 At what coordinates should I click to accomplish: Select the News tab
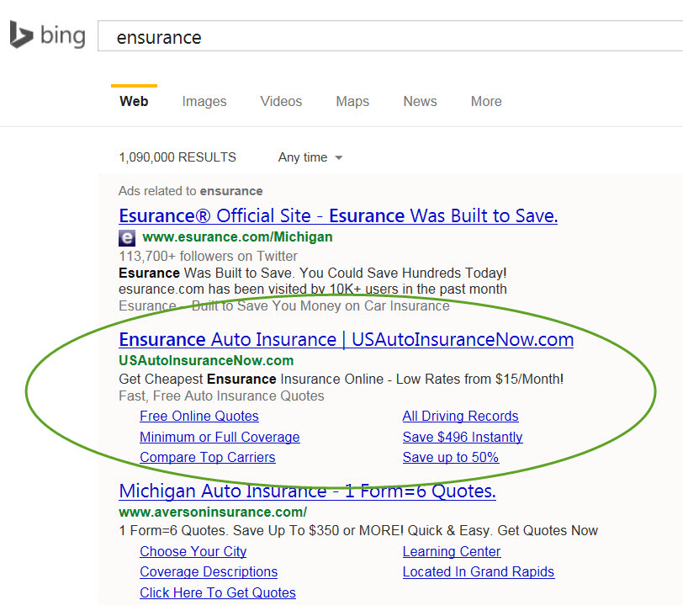click(420, 101)
